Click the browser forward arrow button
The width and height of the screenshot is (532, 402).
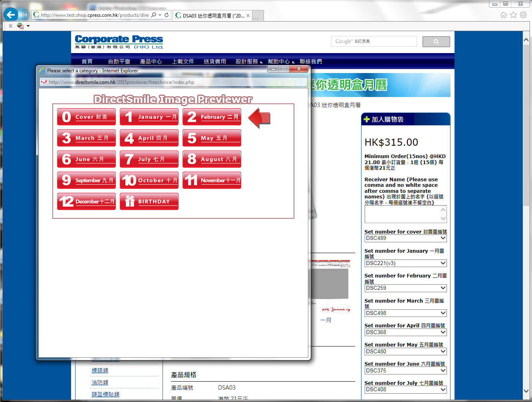[x=24, y=15]
